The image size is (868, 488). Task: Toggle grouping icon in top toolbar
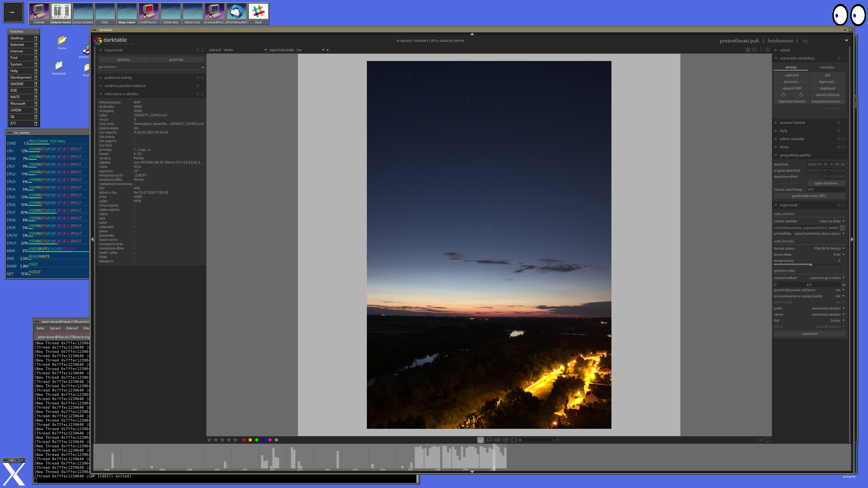pos(748,50)
